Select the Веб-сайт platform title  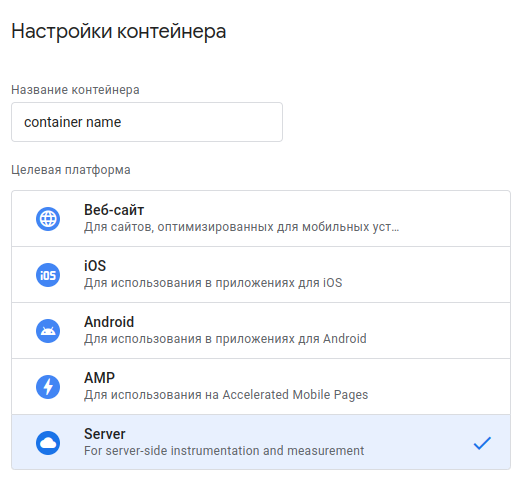coord(114,210)
